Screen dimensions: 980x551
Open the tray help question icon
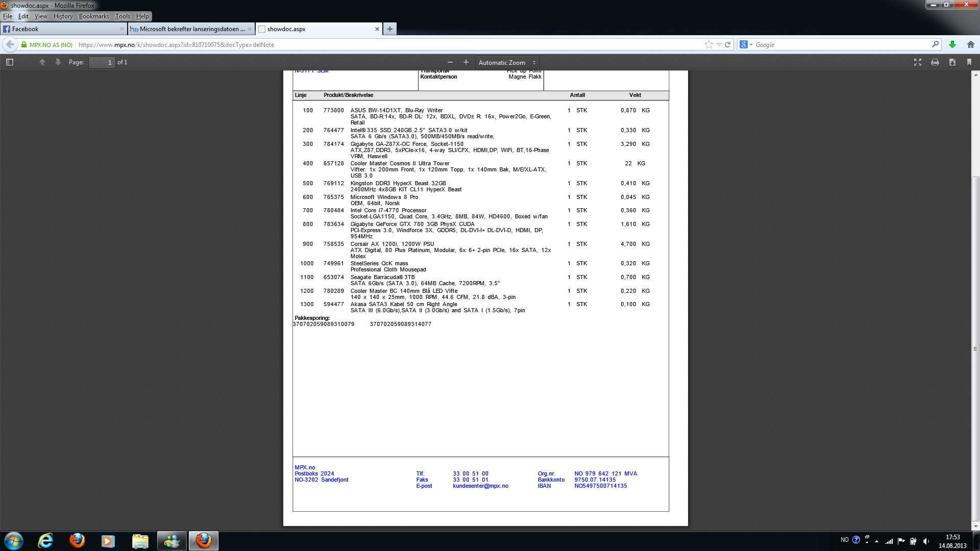point(856,540)
